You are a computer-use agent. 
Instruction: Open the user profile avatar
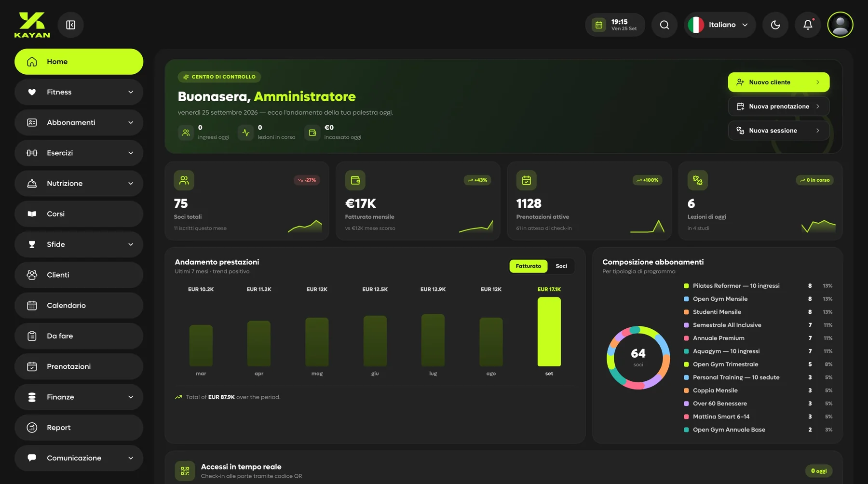pos(841,25)
